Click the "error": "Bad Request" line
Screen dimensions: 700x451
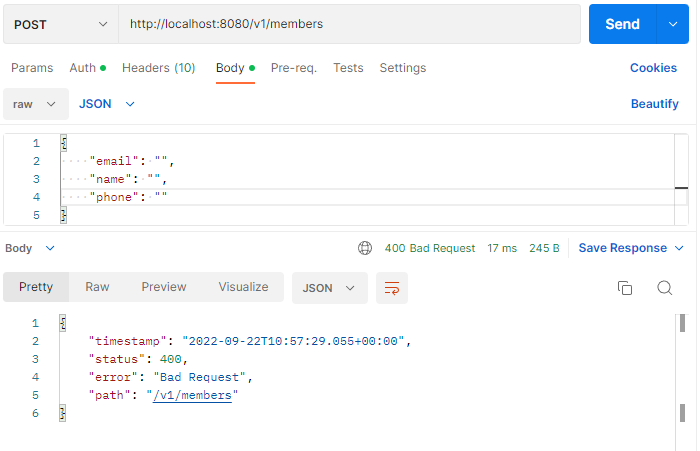point(171,377)
